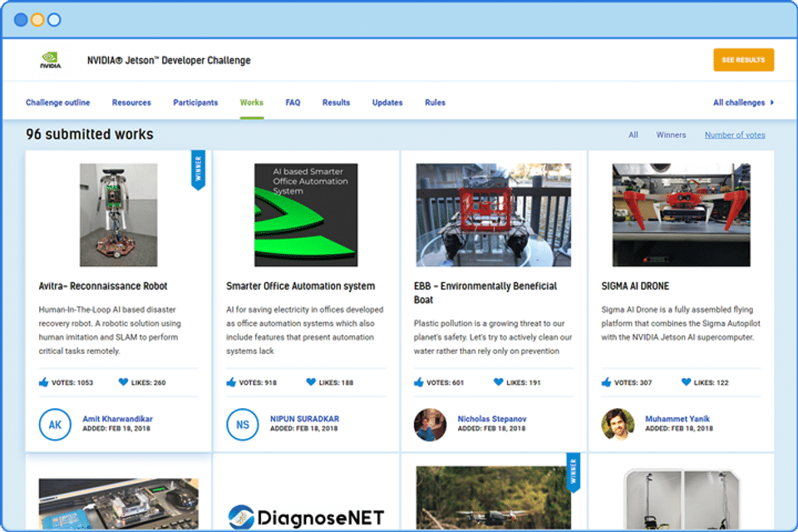Click LIKES: 188 text
798x532 pixels.
pos(336,382)
